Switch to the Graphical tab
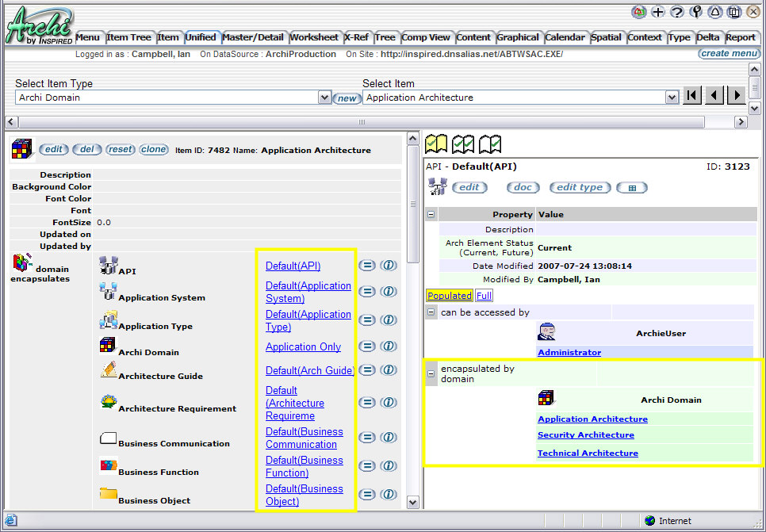766x532 pixels. (518, 37)
